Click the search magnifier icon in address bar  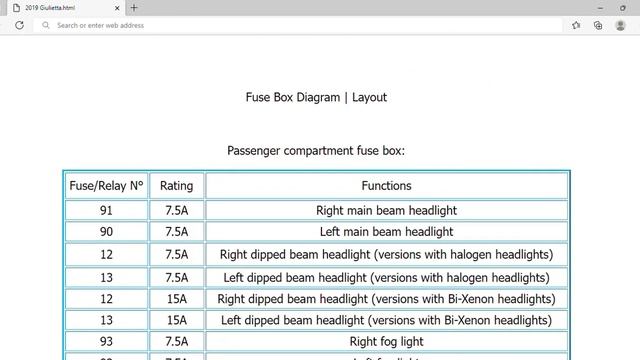click(x=46, y=25)
